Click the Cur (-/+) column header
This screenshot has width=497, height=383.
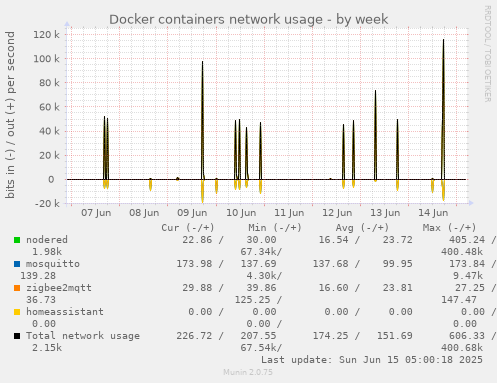[x=188, y=228]
